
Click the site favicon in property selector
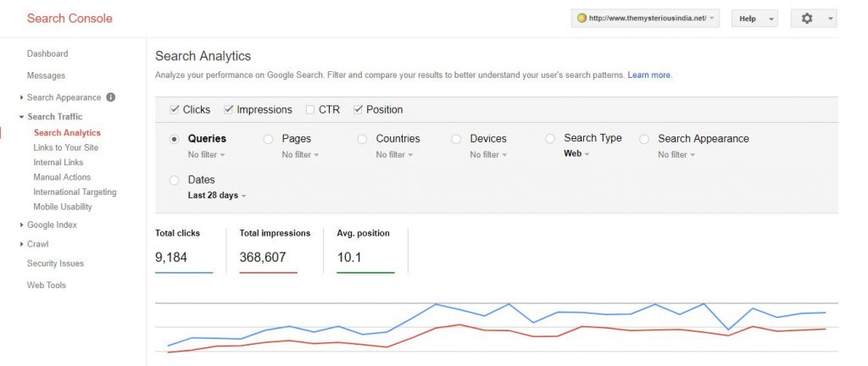click(x=581, y=19)
